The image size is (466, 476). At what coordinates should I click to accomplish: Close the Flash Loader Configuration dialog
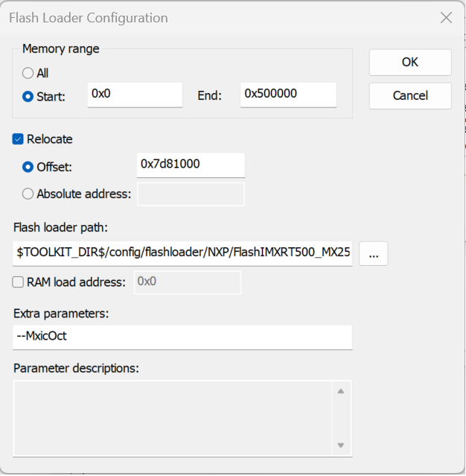point(446,18)
